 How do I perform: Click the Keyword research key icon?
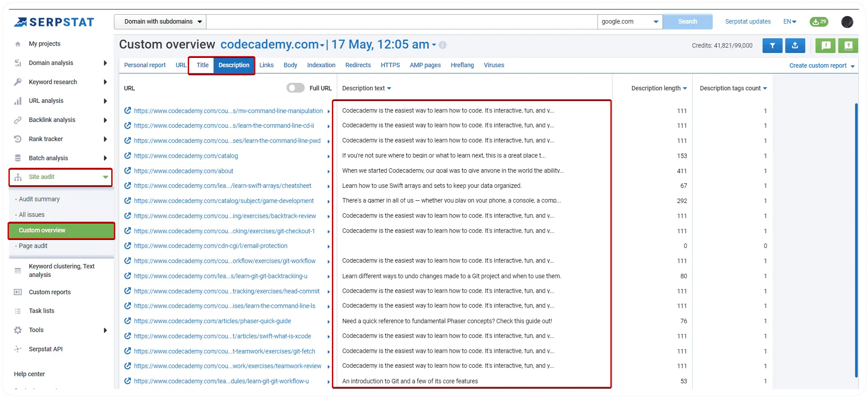click(18, 82)
